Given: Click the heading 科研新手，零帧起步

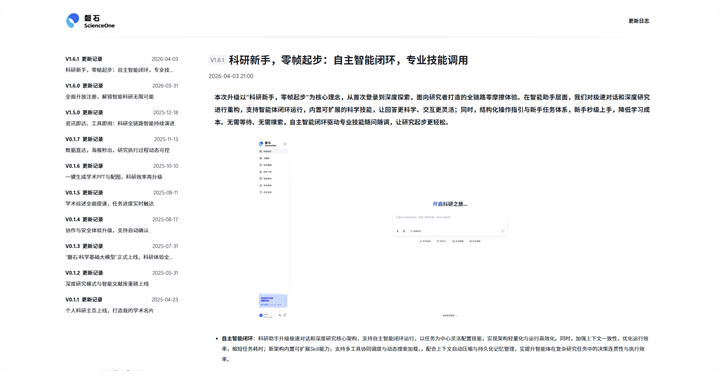Looking at the screenshot, I should (348, 60).
